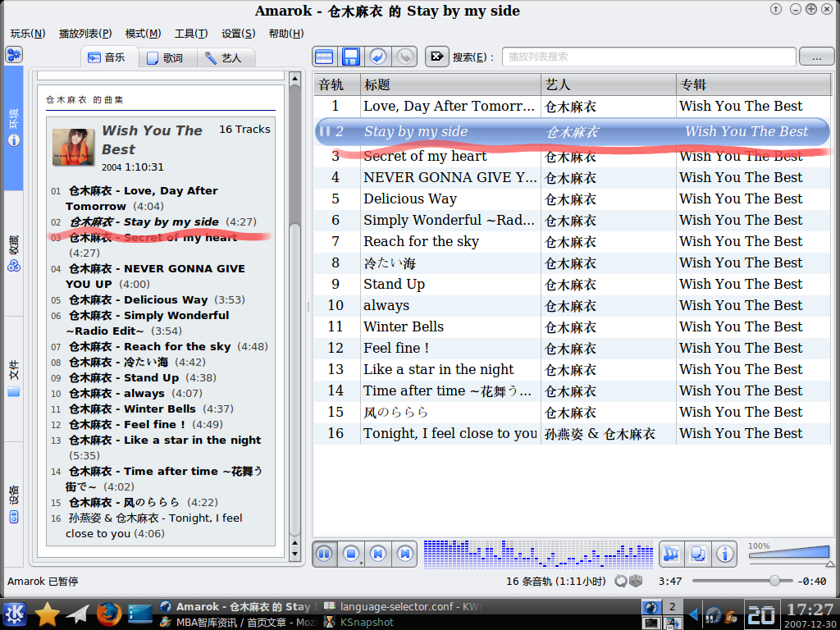Screen dimensions: 840x630
Task: Open the 收藏 collection sidebar tab
Action: click(13, 253)
